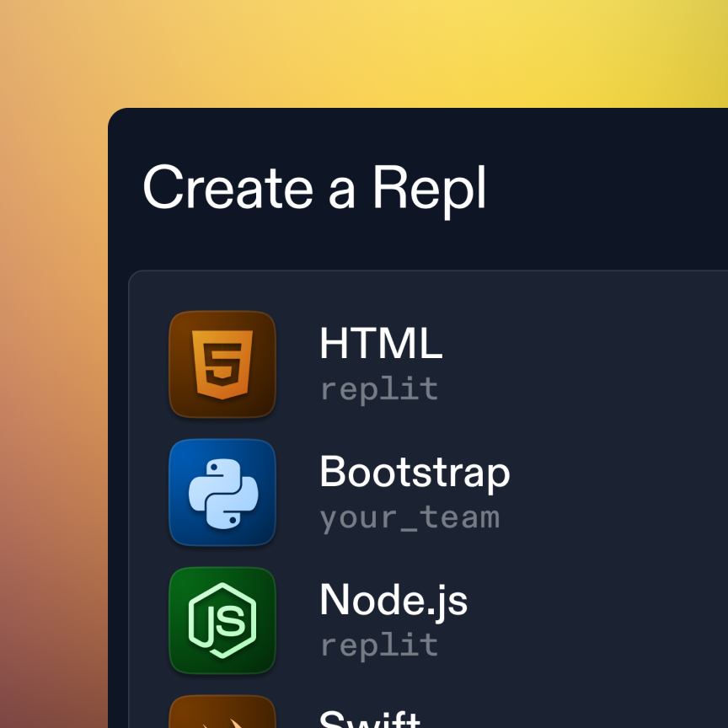Pick the Node.js template title
Viewport: 728px width, 728px height.
click(393, 600)
